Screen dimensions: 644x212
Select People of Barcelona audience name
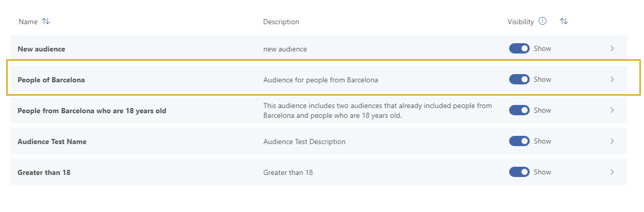pos(51,80)
